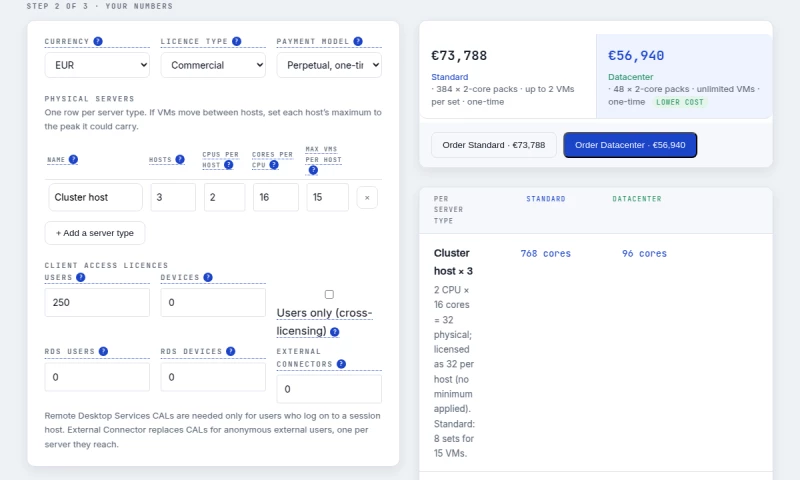Click the Users only cross-licensing label
The height and width of the screenshot is (480, 800).
pyautogui.click(x=324, y=322)
